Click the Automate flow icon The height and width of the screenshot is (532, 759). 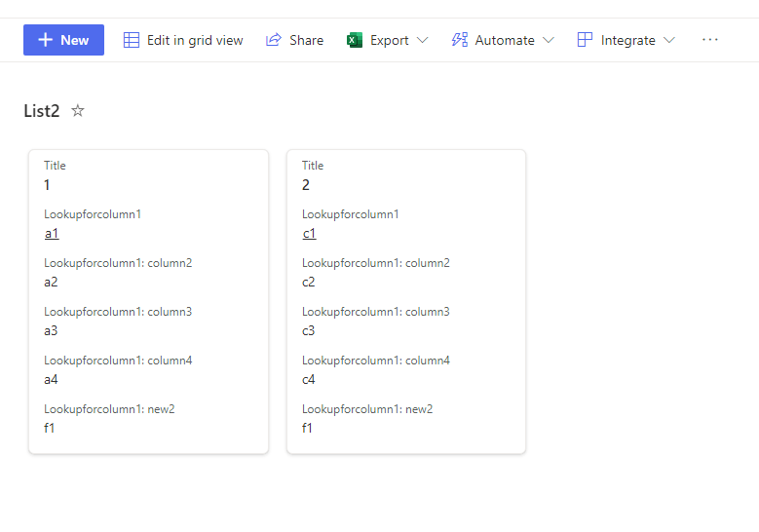tap(459, 40)
